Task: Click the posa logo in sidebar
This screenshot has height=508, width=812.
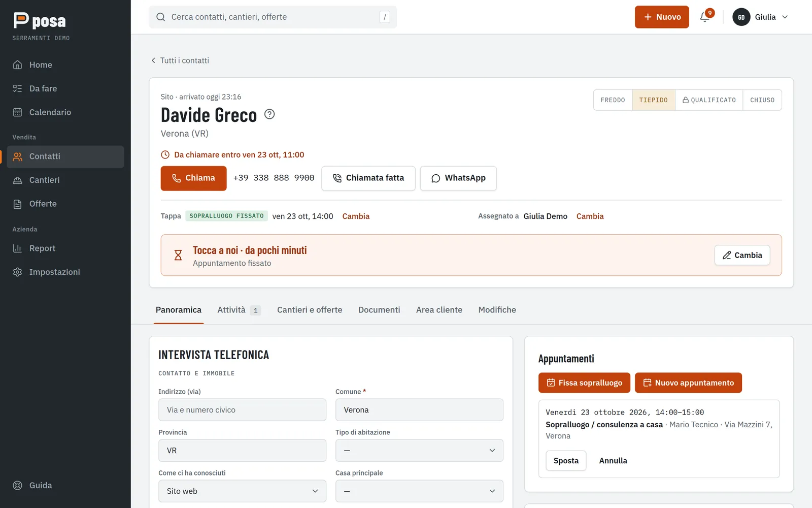Action: pos(40,20)
